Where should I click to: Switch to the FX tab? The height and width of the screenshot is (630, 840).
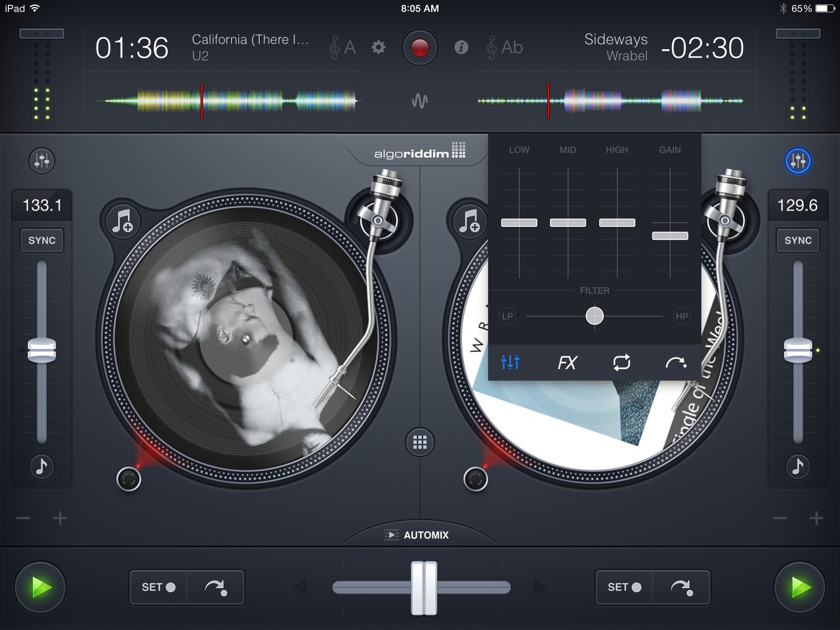[x=567, y=362]
